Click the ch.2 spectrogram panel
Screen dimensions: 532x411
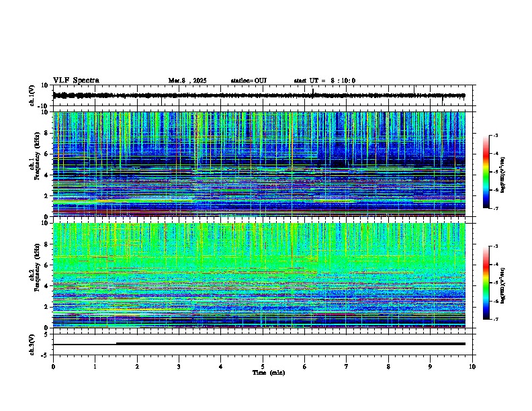pos(259,275)
